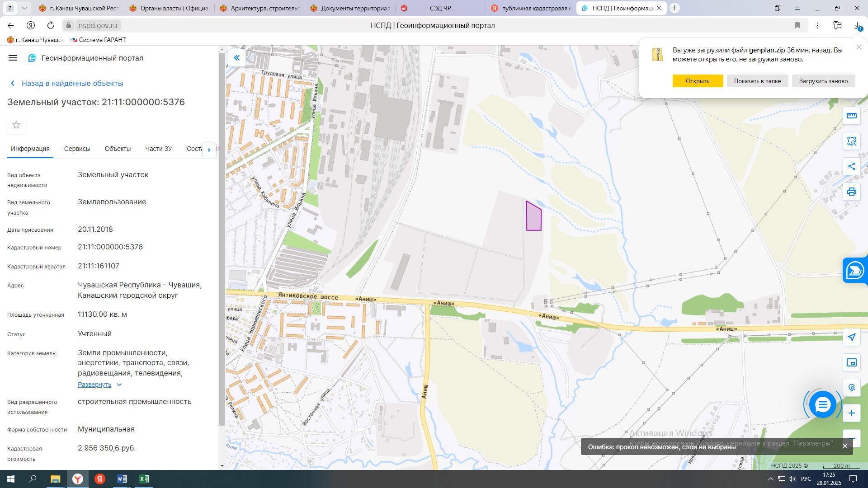Switch to the Части ЗУ tab
The image size is (868, 488).
158,149
